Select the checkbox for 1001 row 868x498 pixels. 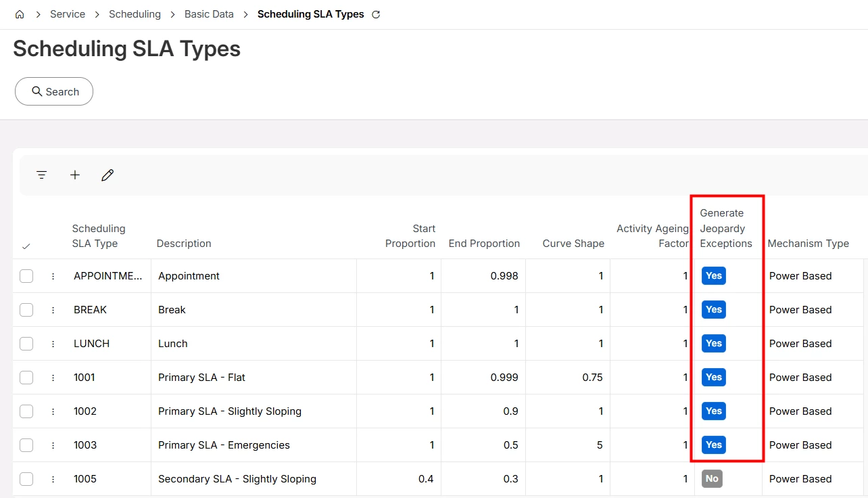click(26, 378)
